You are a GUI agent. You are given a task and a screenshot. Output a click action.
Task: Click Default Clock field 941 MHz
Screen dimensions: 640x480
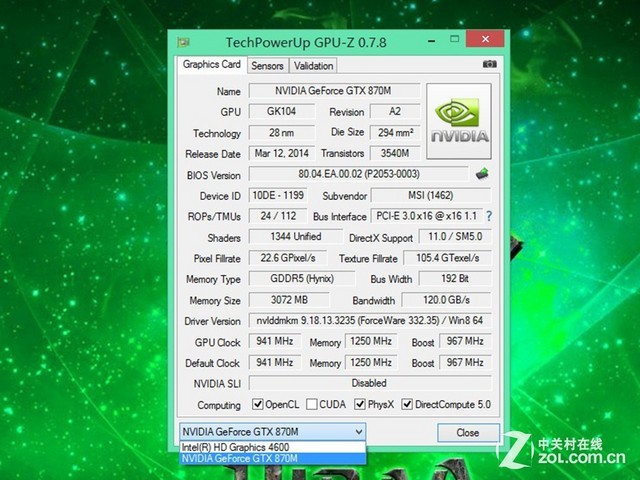coord(275,362)
